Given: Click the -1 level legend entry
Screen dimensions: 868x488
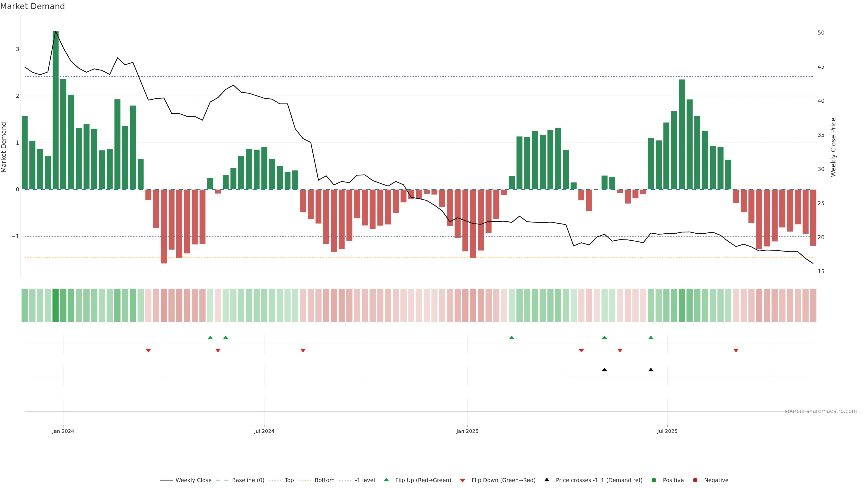Looking at the screenshot, I should (365, 480).
